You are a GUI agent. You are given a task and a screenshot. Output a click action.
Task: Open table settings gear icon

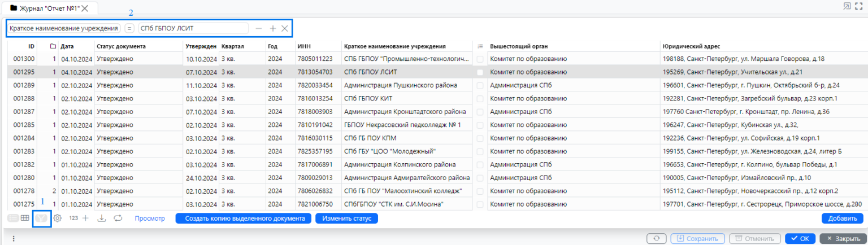click(58, 218)
